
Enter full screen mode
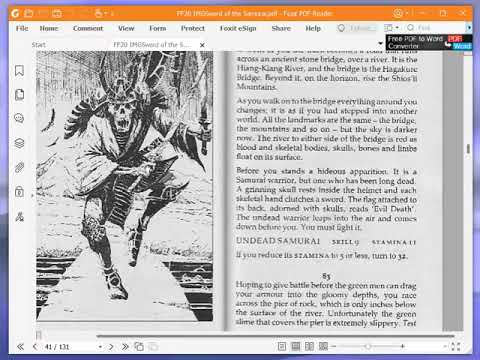(456, 347)
